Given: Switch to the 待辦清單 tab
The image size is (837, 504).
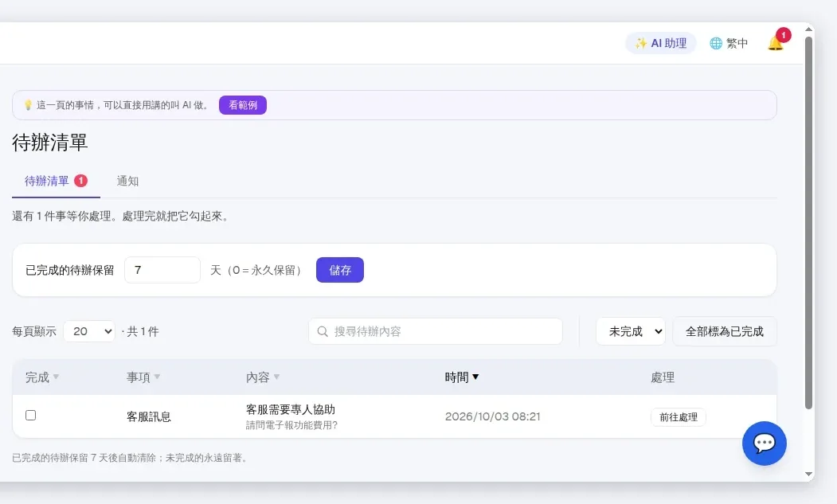Looking at the screenshot, I should [56, 181].
